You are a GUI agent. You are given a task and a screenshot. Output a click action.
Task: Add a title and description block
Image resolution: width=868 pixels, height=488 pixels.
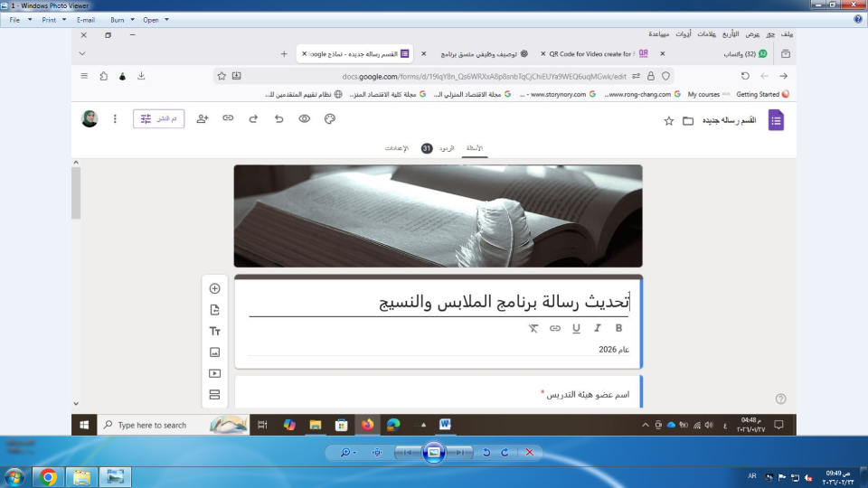pos(214,332)
